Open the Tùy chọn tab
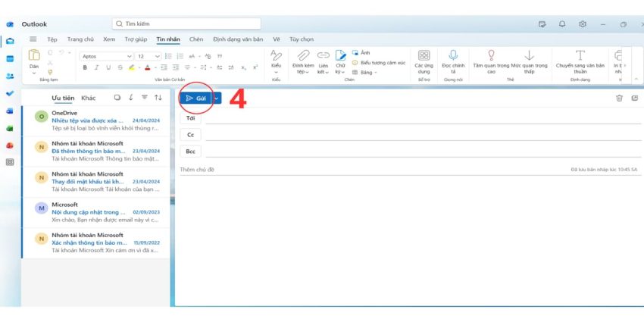This screenshot has width=644, height=322. coord(302,39)
